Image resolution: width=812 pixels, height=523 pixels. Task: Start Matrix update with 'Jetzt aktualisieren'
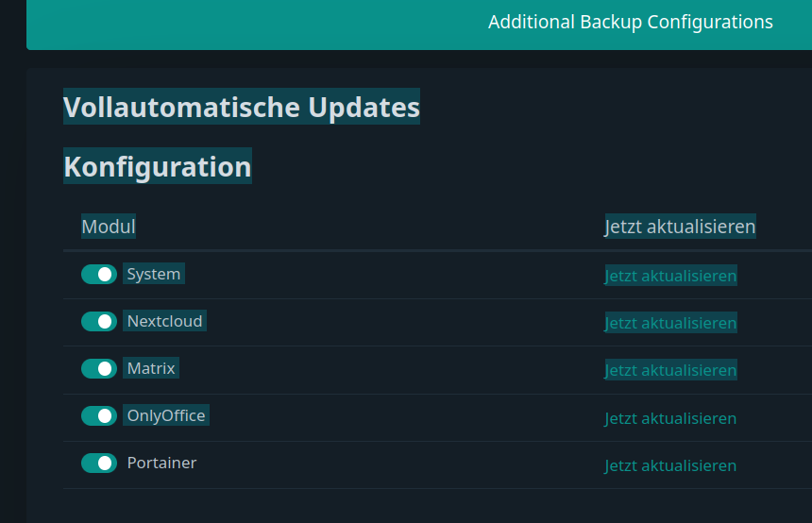(x=670, y=370)
